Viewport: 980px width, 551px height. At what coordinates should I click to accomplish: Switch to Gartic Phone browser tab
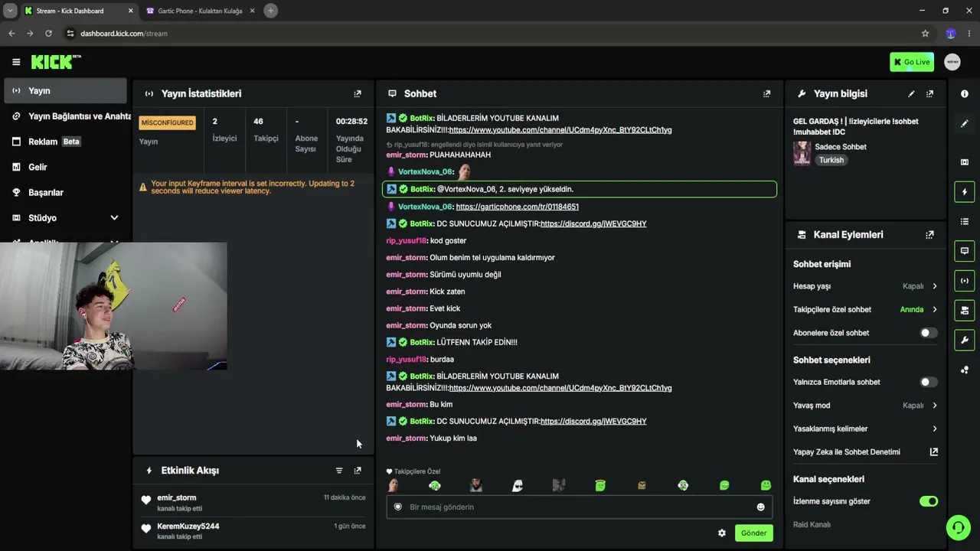pyautogui.click(x=198, y=11)
